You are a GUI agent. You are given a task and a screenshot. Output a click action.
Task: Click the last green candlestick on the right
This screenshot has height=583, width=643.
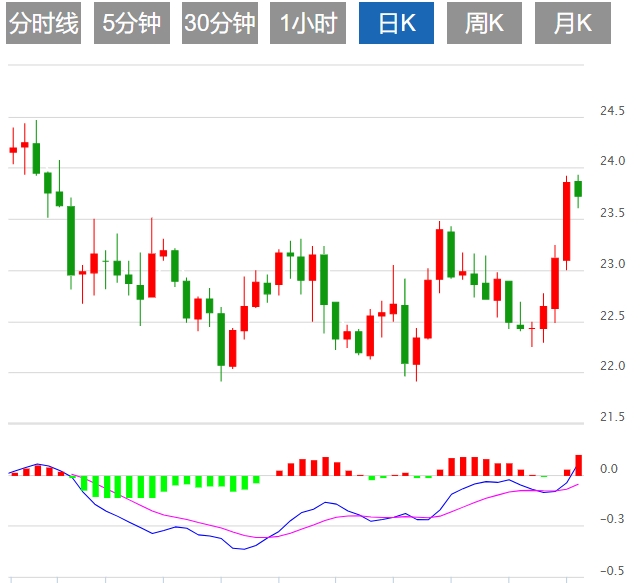[578, 189]
